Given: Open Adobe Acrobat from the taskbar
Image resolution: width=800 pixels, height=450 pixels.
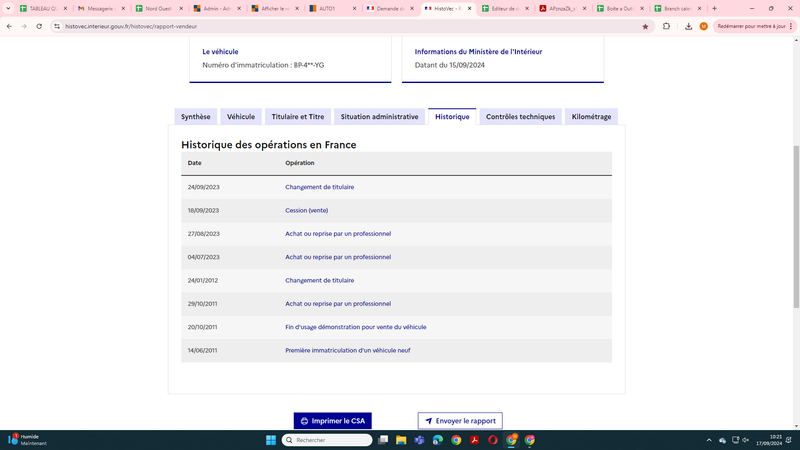Looking at the screenshot, I should pyautogui.click(x=474, y=440).
